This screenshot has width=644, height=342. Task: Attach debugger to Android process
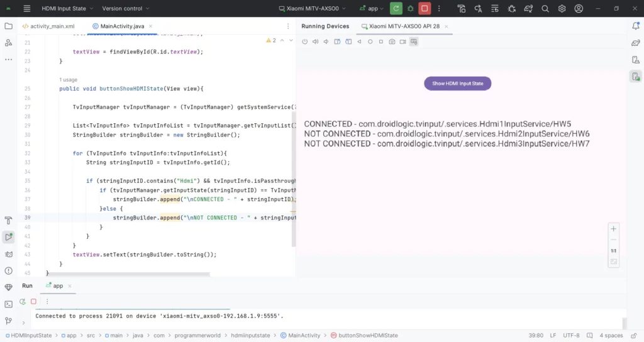[x=512, y=8]
